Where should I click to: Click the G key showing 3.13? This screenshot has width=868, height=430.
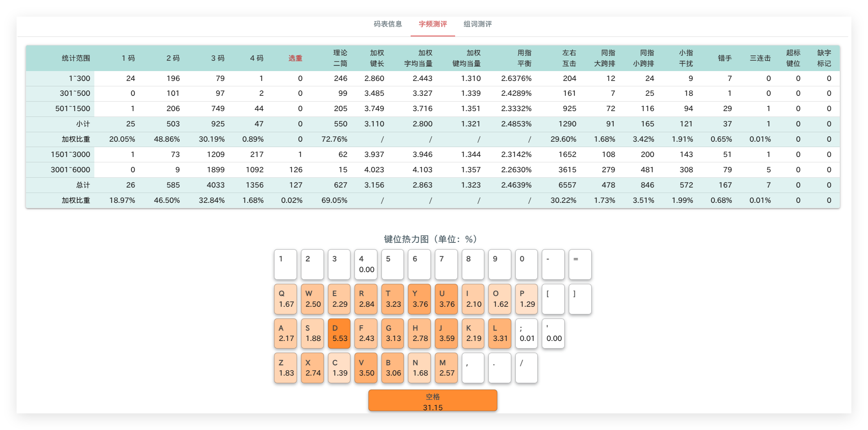pyautogui.click(x=393, y=334)
